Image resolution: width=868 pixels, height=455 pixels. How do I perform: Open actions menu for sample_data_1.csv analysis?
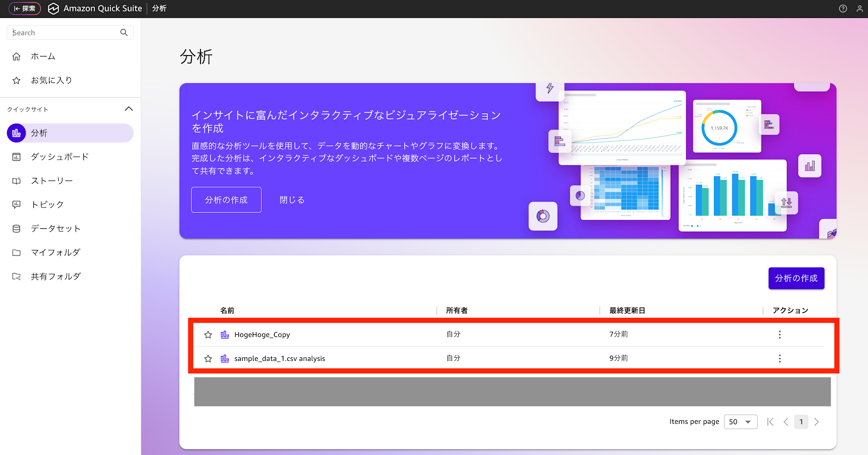coord(779,358)
